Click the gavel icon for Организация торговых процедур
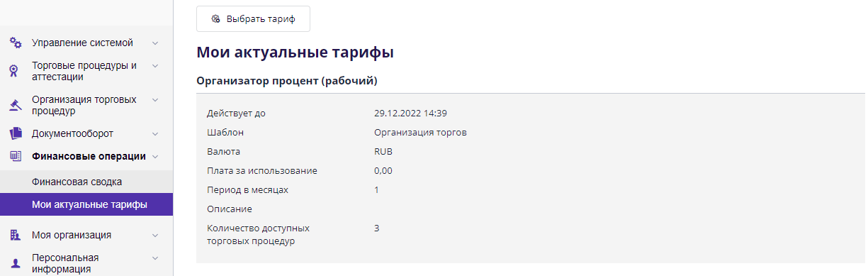 click(15, 105)
